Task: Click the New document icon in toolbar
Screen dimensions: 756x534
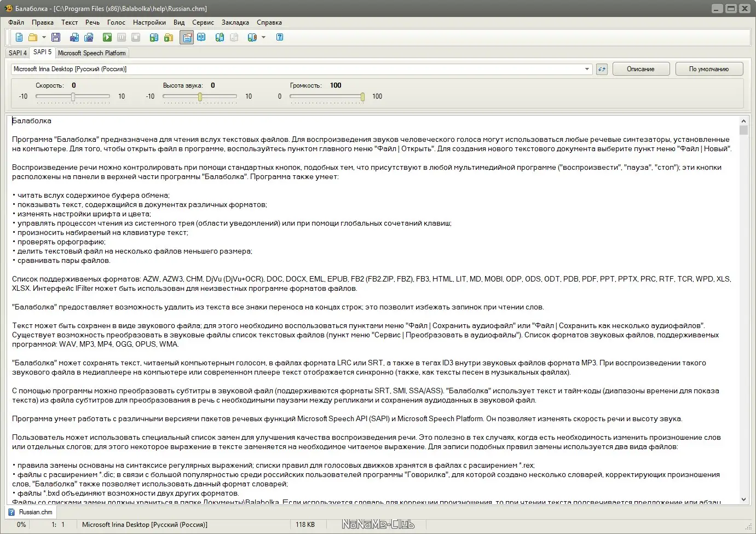Action: point(19,37)
